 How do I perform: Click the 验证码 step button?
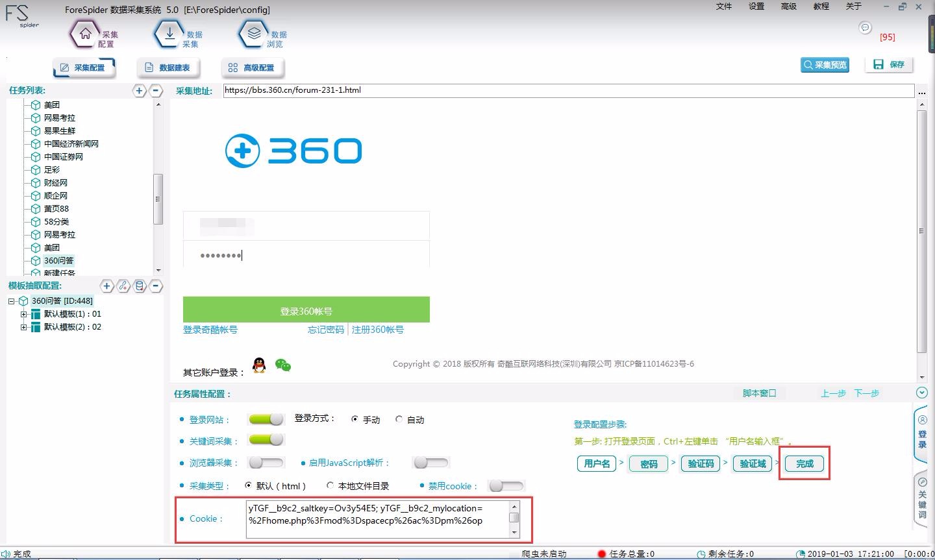pyautogui.click(x=701, y=463)
